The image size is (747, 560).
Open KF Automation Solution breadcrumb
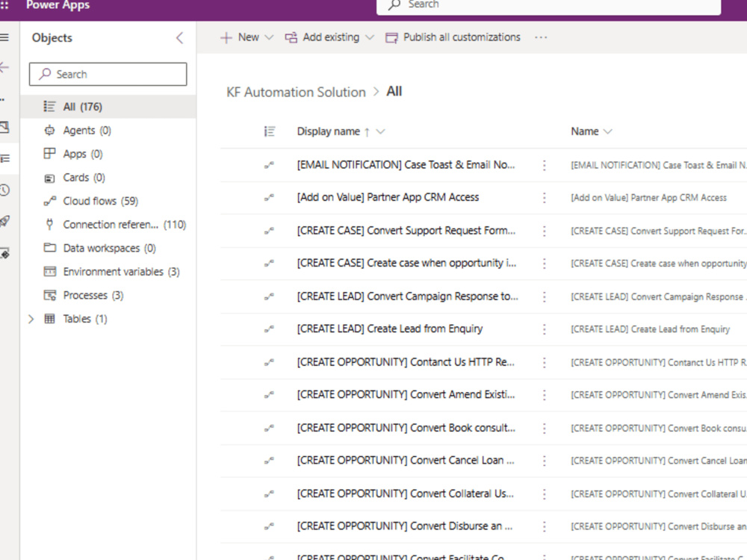(296, 92)
